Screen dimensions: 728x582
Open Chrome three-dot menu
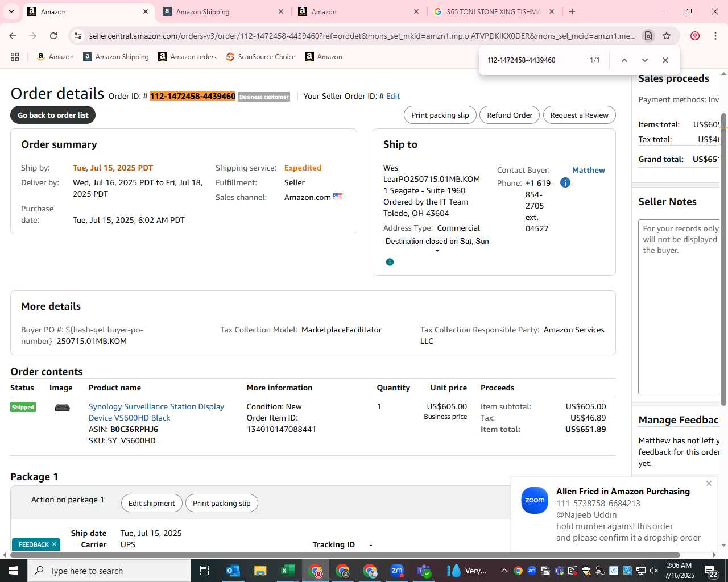coord(715,36)
